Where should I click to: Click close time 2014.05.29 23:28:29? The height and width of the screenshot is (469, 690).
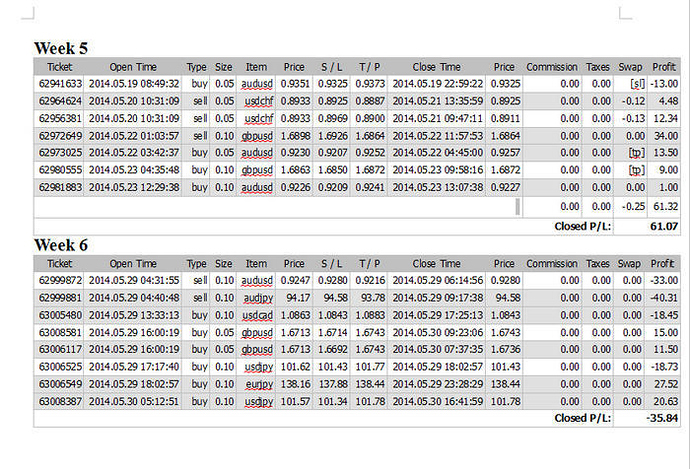click(x=437, y=384)
